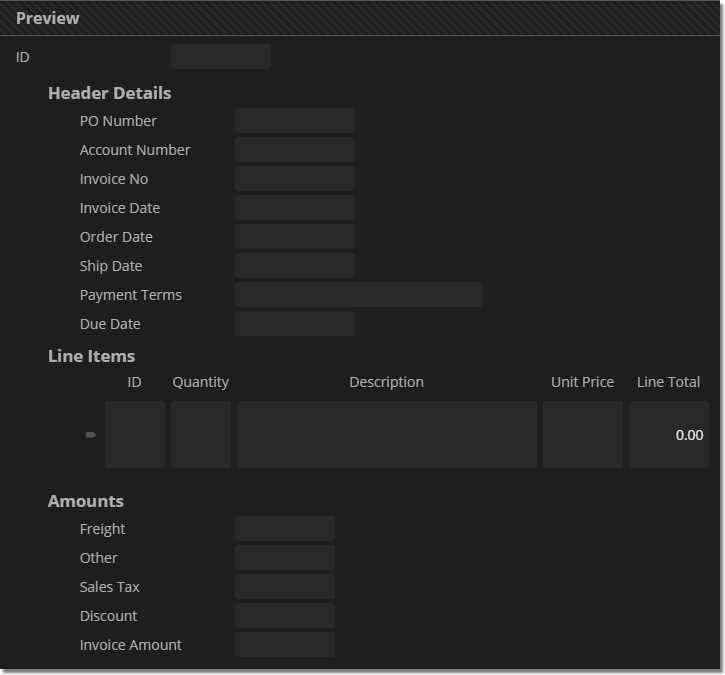Screen dimensions: 725x675
Task: Click the ID input field at top
Action: coord(221,56)
